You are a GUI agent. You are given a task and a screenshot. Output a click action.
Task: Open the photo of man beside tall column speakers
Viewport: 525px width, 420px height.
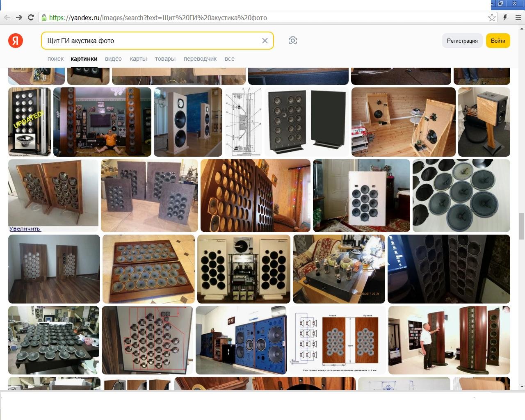click(x=449, y=340)
